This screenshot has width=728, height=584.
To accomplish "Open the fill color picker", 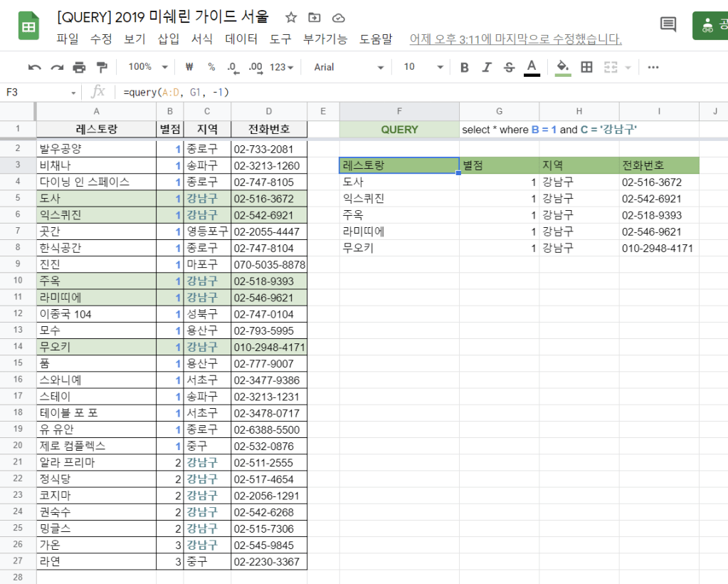I will (563, 67).
